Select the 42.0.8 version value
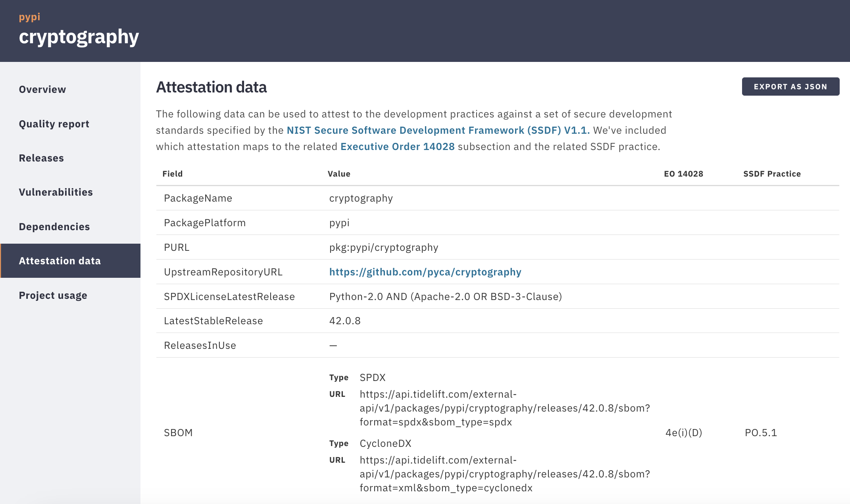 tap(345, 321)
